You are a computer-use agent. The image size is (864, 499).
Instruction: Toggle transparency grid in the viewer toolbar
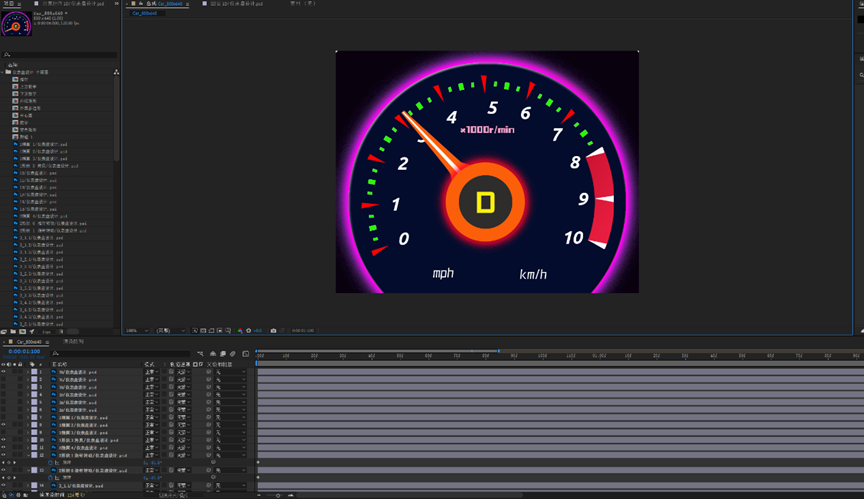coord(203,330)
